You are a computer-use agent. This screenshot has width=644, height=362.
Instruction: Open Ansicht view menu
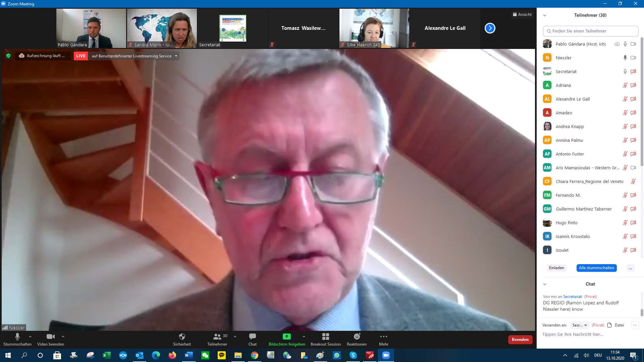522,14
